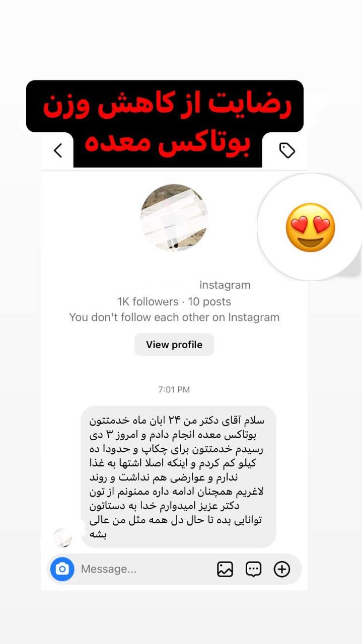Tap the 10 posts text
This screenshot has width=362, height=644.
[x=209, y=302]
